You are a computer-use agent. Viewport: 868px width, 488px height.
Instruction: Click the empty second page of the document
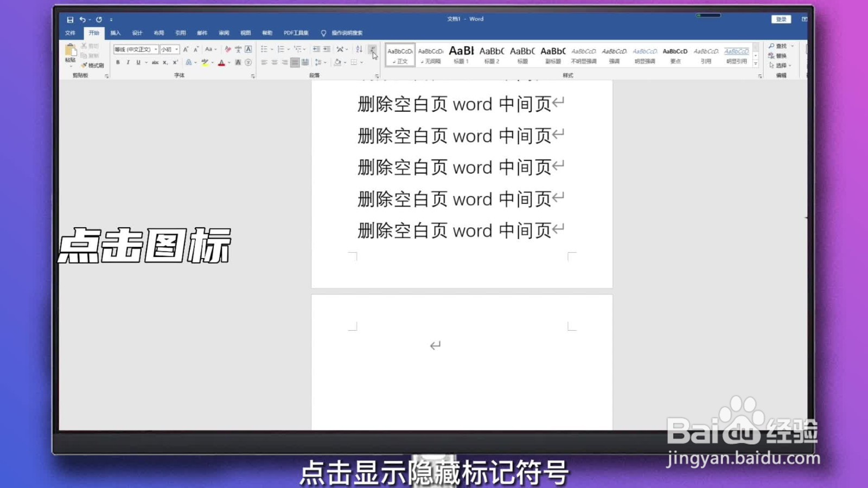461,363
